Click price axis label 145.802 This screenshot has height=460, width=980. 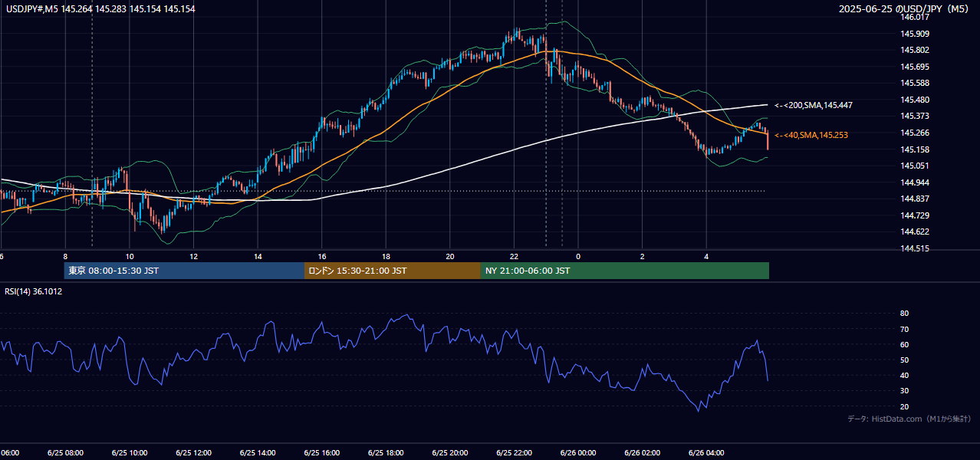pyautogui.click(x=913, y=50)
